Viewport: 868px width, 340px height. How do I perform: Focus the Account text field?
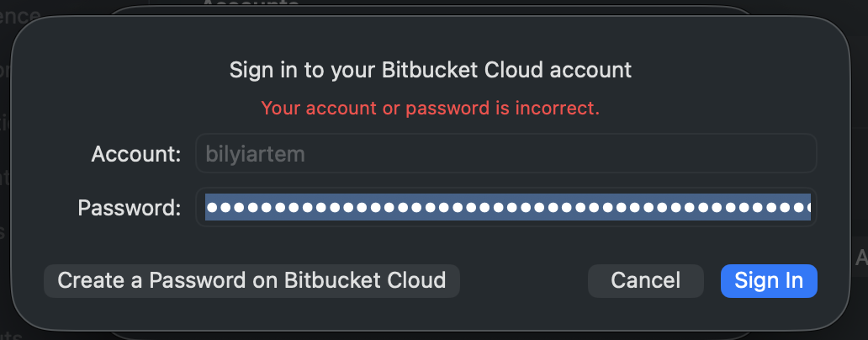point(506,154)
